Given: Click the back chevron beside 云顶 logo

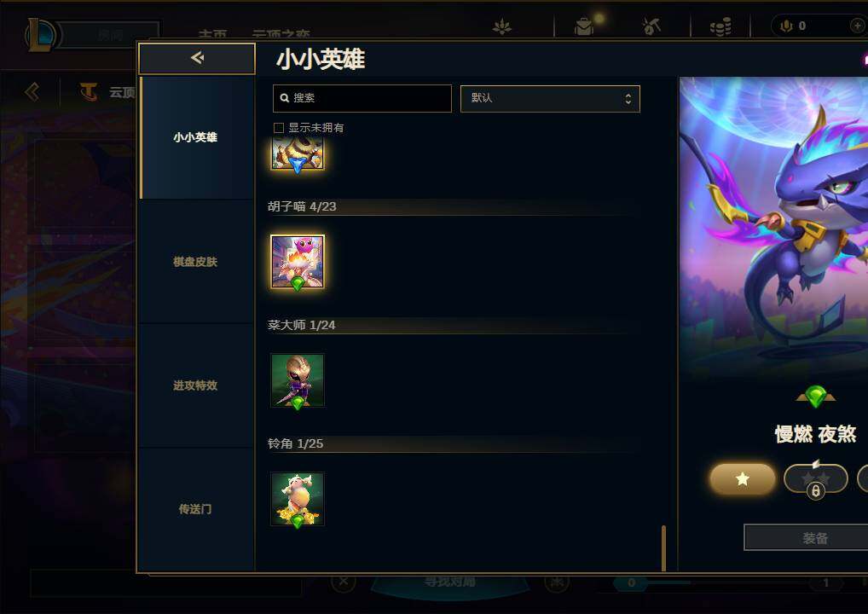Looking at the screenshot, I should 32,91.
